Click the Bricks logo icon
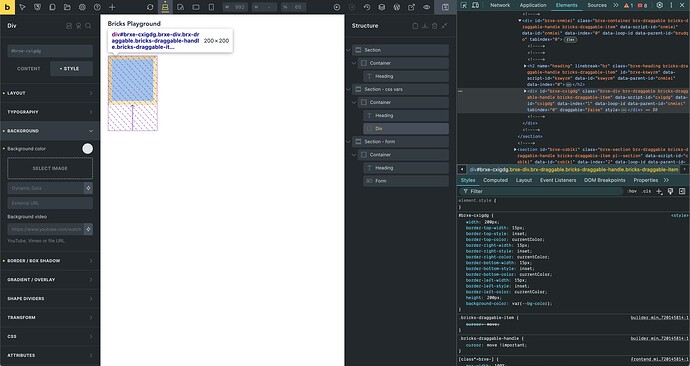This screenshot has width=690, height=366. click(7, 7)
